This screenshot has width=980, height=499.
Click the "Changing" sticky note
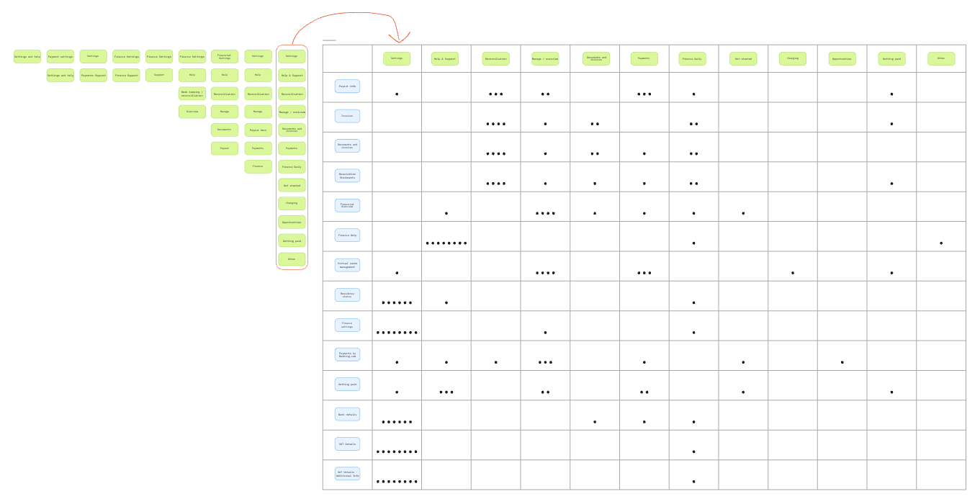point(292,203)
